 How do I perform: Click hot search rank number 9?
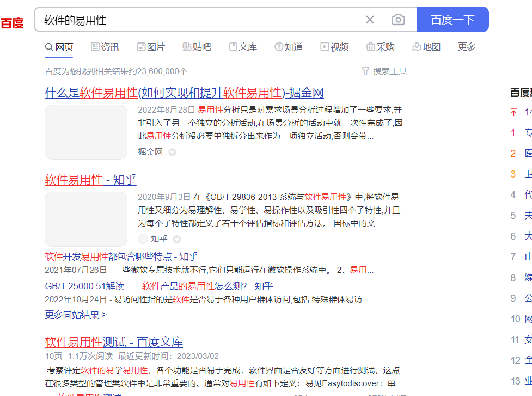pyautogui.click(x=513, y=298)
